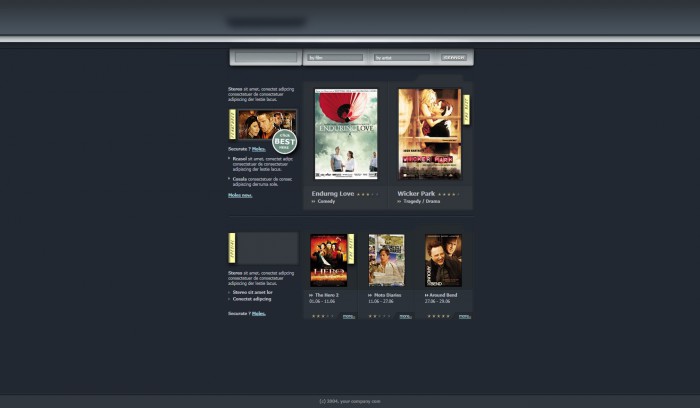Open the Enduring Love poster
This screenshot has height=408, width=700.
pos(346,134)
